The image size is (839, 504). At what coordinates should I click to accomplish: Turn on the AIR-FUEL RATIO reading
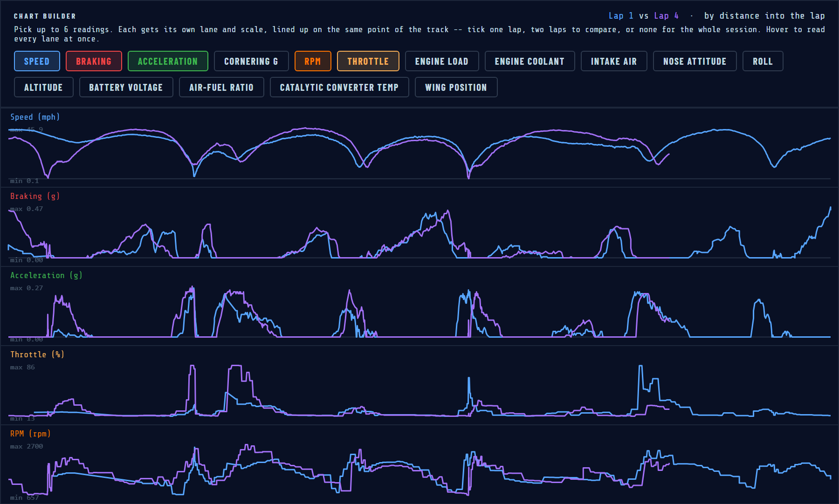[221, 87]
